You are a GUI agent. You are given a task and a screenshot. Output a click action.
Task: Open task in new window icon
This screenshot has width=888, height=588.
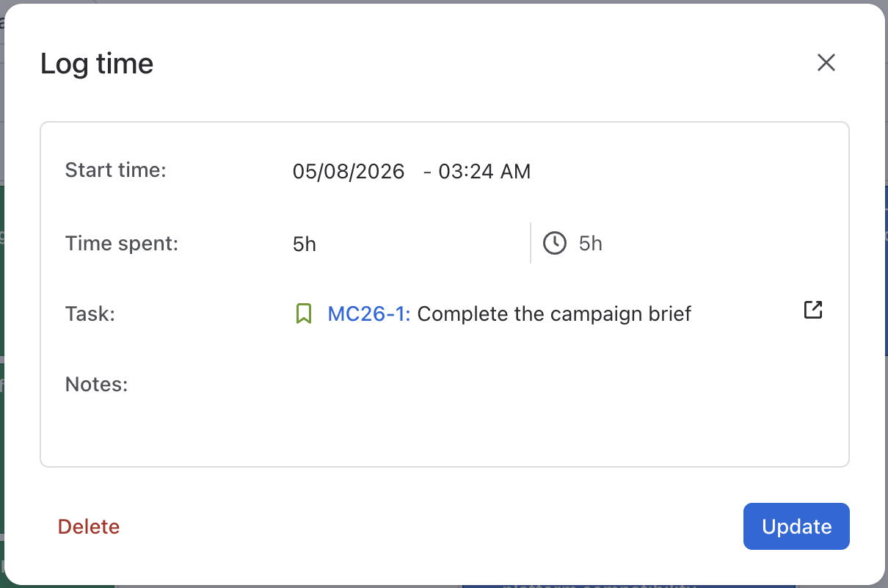click(813, 310)
